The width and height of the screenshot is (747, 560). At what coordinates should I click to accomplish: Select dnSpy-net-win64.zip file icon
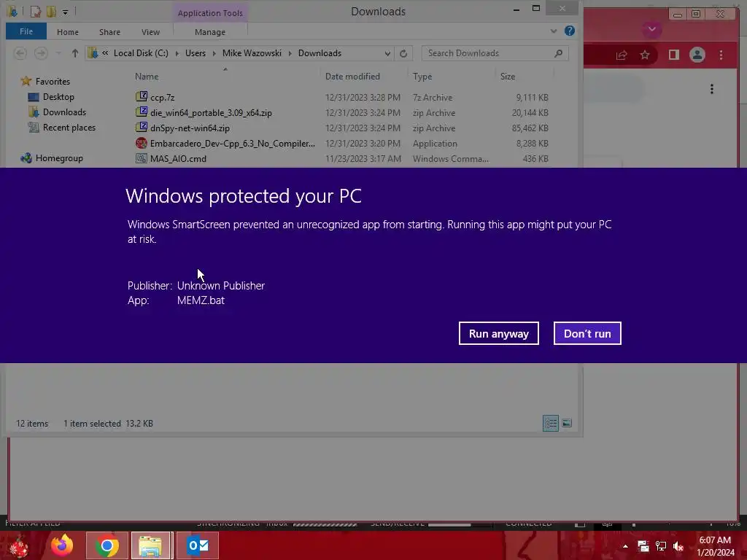141,127
